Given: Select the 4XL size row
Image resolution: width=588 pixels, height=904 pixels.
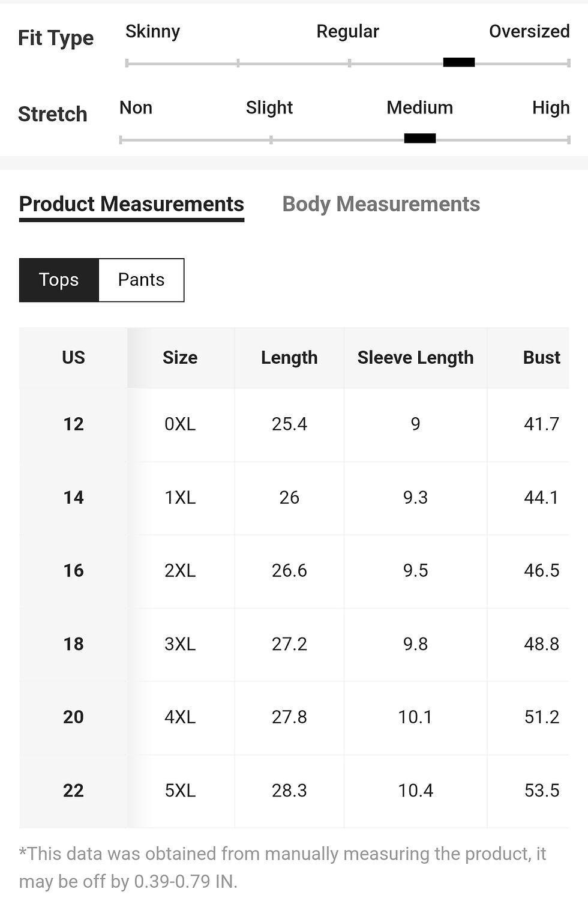Looking at the screenshot, I should pyautogui.click(x=294, y=718).
